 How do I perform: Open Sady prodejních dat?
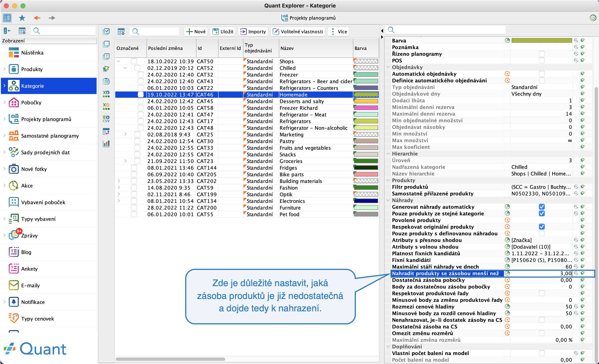pyautogui.click(x=49, y=152)
